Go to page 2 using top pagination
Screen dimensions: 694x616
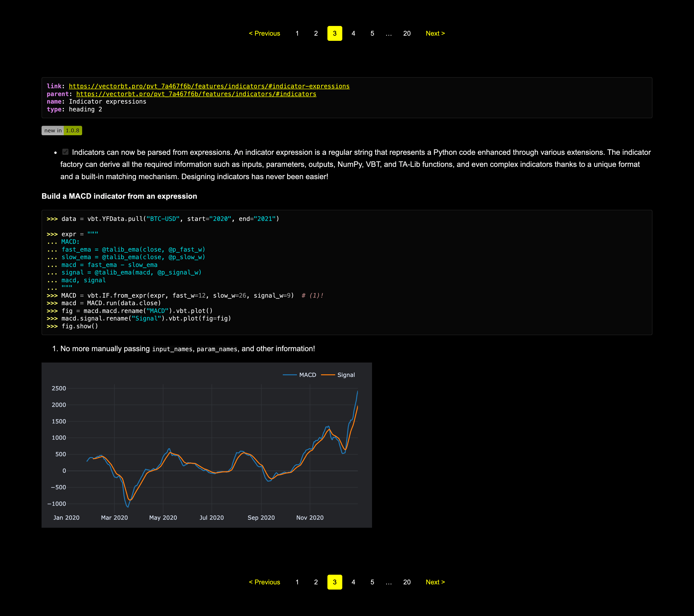click(316, 33)
